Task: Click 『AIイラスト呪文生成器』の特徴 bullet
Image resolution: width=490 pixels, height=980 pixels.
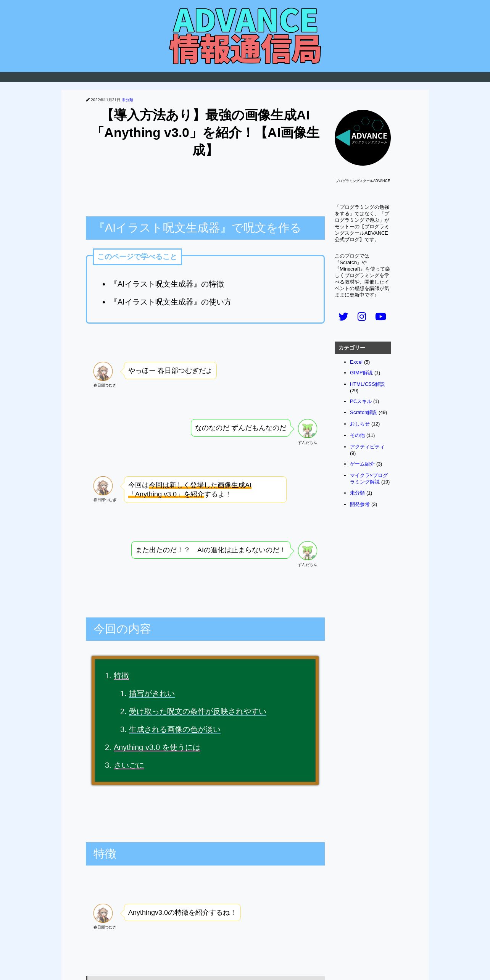Action: [x=167, y=284]
